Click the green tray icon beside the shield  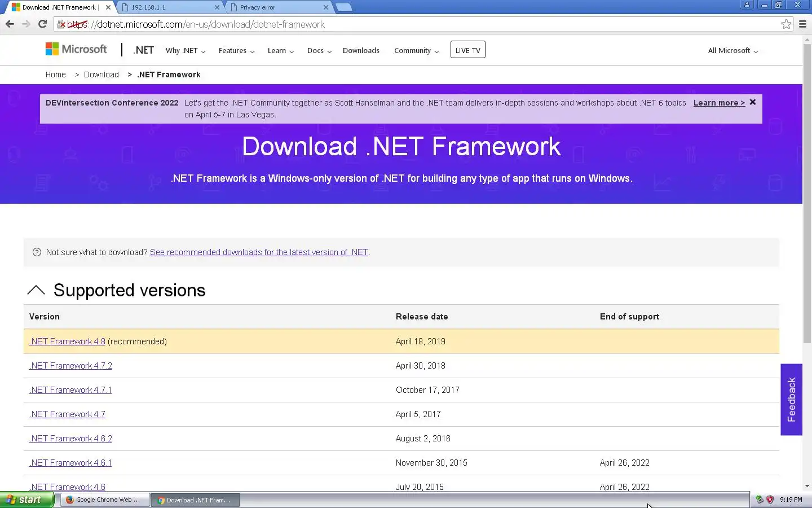760,500
